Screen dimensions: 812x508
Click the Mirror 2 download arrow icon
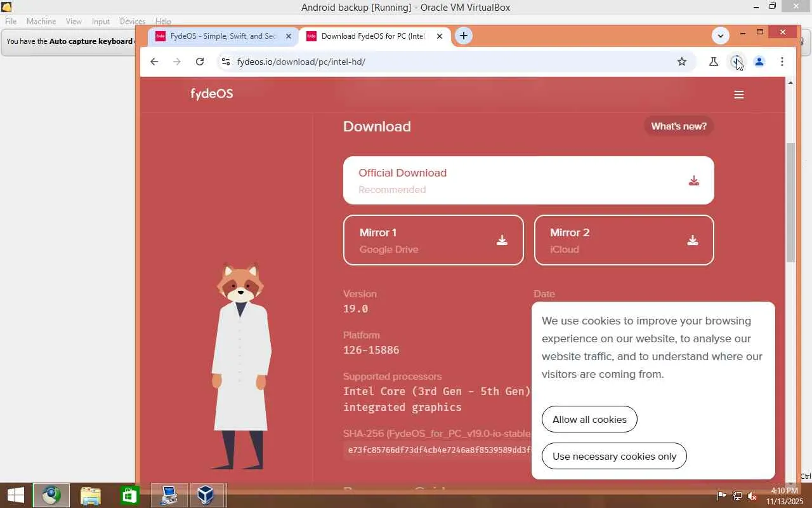(x=693, y=240)
